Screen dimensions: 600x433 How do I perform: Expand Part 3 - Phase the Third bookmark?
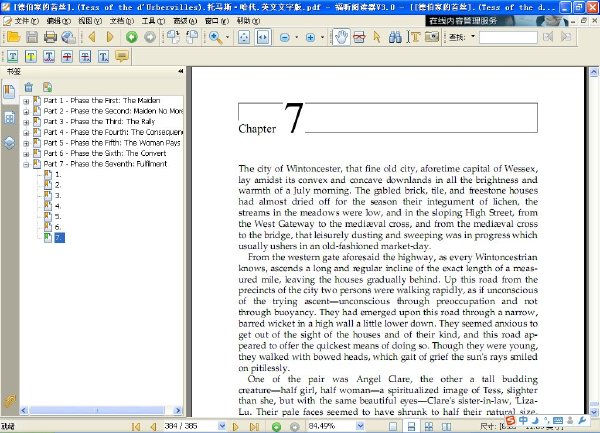pyautogui.click(x=26, y=122)
